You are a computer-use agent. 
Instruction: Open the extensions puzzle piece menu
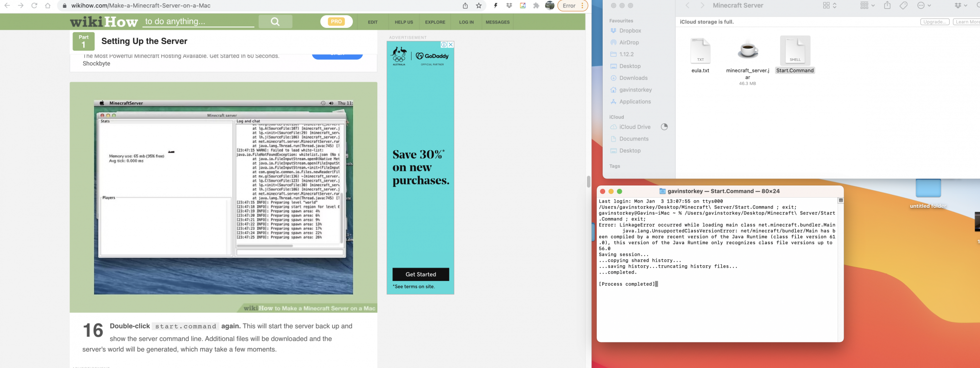pyautogui.click(x=536, y=5)
